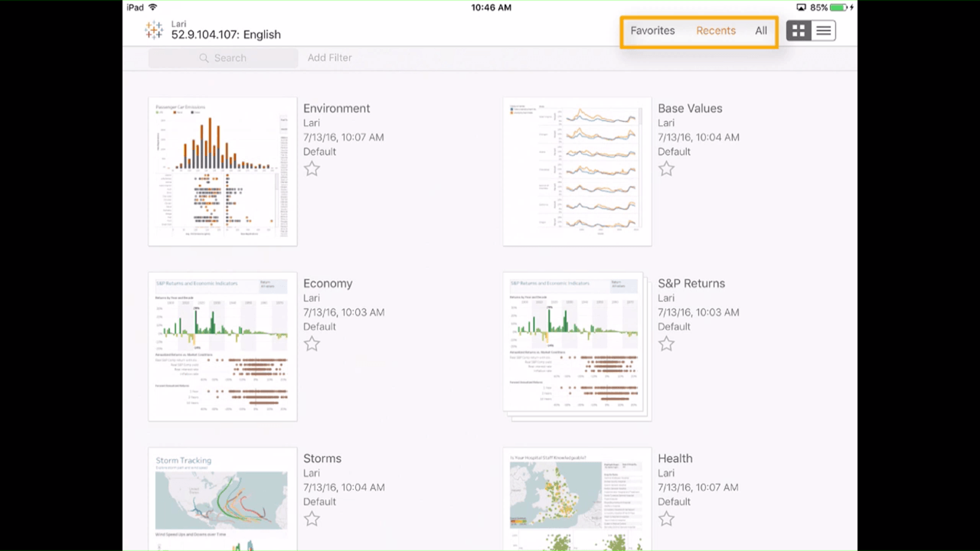Switch to list view layout
Screen dimensions: 980x551
pos(823,31)
